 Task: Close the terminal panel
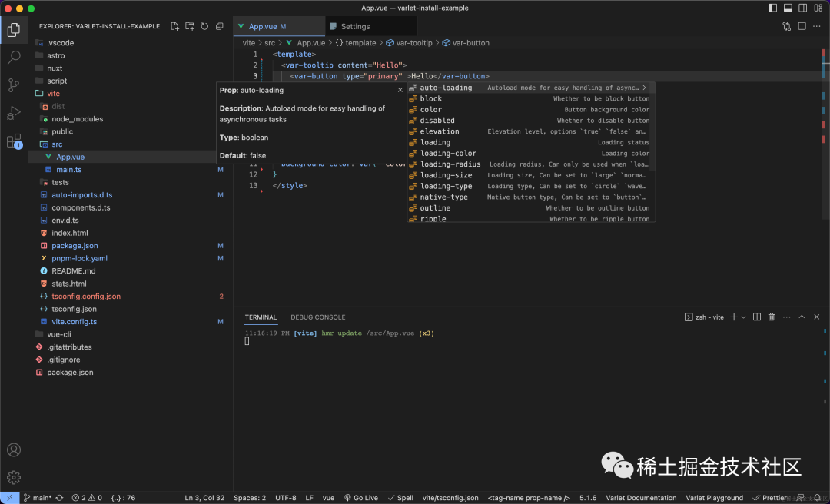click(816, 317)
